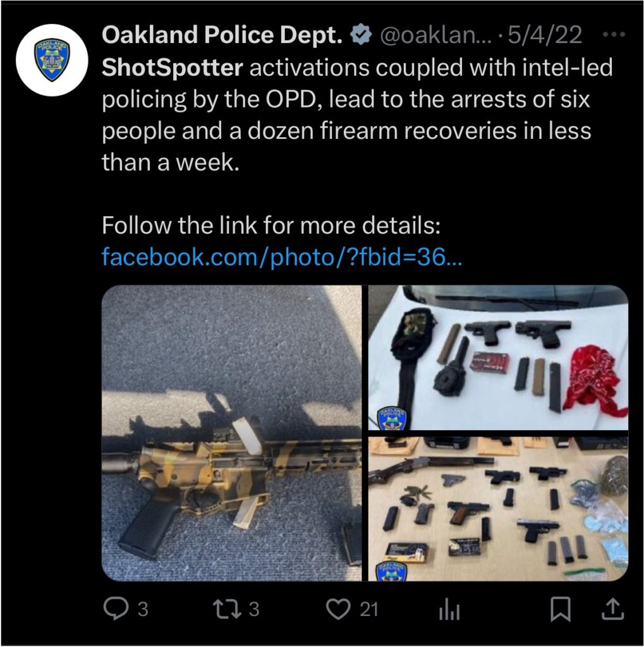Bookmark this Oakland Police tweet
This screenshot has height=647, width=644.
[561, 609]
